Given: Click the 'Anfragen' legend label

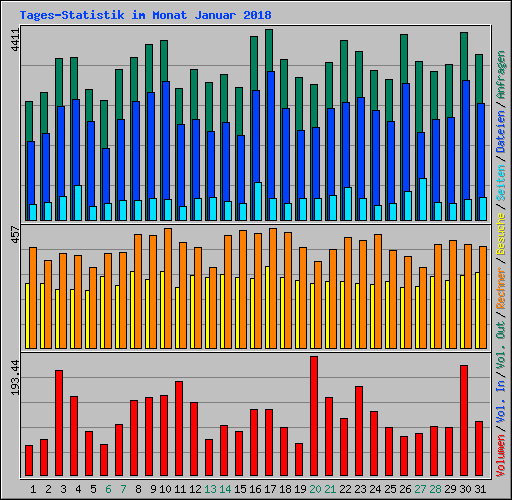Looking at the screenshot, I should pos(501,75).
